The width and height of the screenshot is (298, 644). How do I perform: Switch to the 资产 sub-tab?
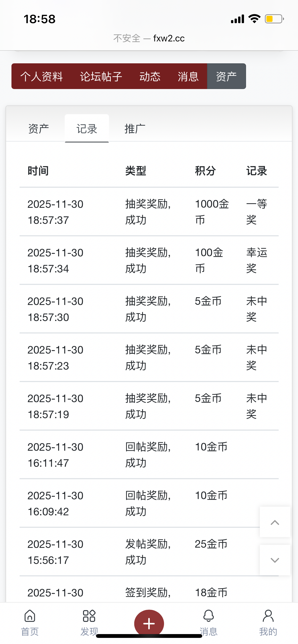(x=38, y=129)
